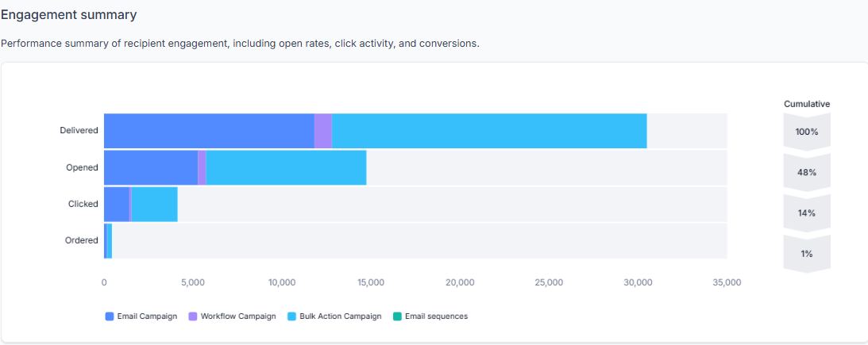868x345 pixels.
Task: Select the Opened Bulk Action Campaign segment
Action: pos(286,167)
